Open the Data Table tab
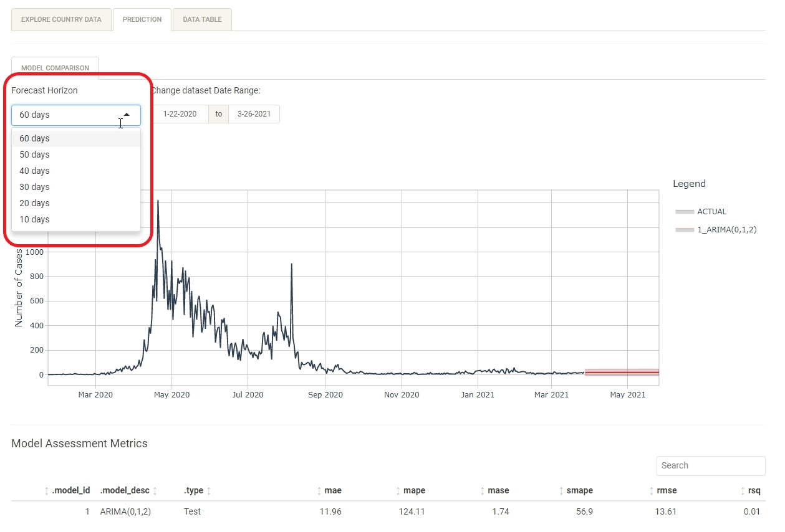Image resolution: width=785 pixels, height=532 pixels. tap(202, 19)
